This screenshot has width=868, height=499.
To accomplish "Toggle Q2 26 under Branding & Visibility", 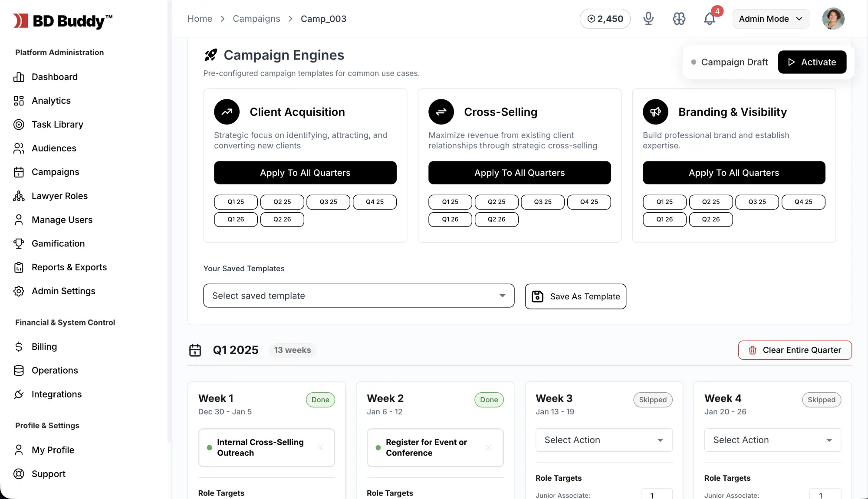I will coord(710,220).
